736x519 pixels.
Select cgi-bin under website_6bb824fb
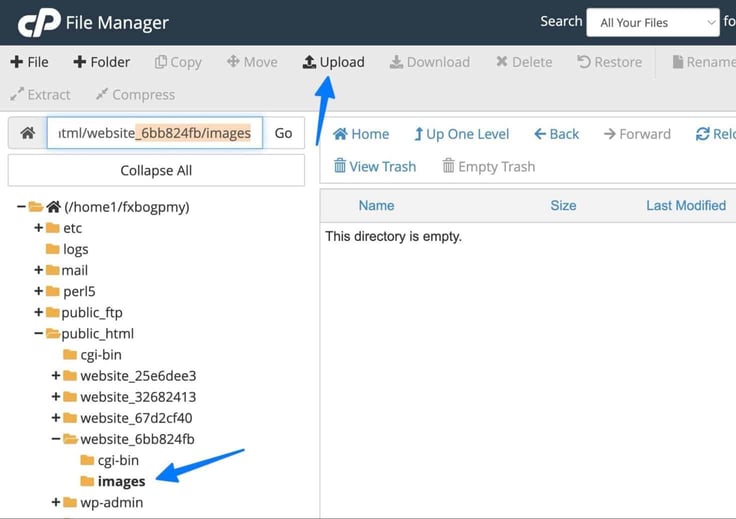[118, 460]
